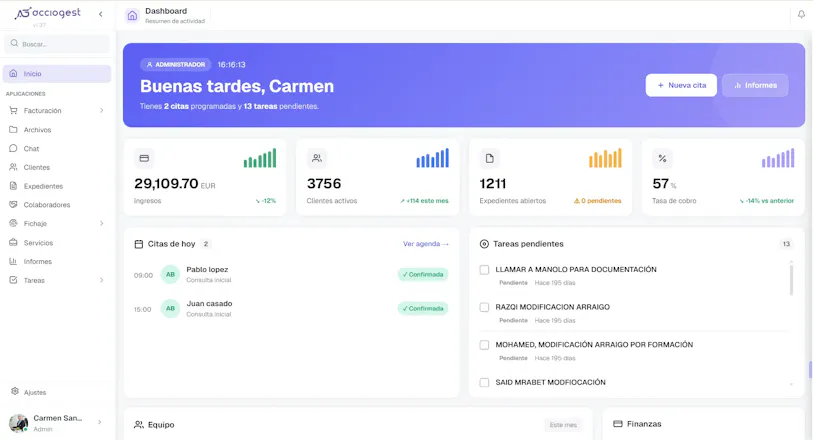Click the Expedientes document icon in sidebar
Viewport: 813px width, 440px height.
13,186
